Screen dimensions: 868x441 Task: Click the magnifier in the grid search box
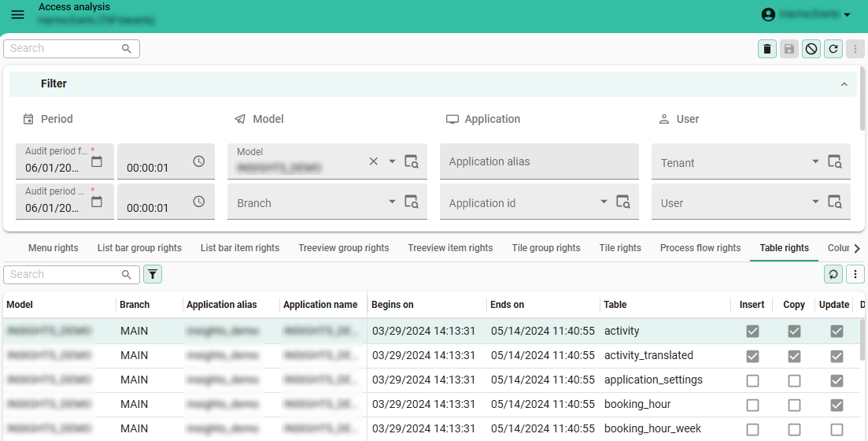click(126, 274)
